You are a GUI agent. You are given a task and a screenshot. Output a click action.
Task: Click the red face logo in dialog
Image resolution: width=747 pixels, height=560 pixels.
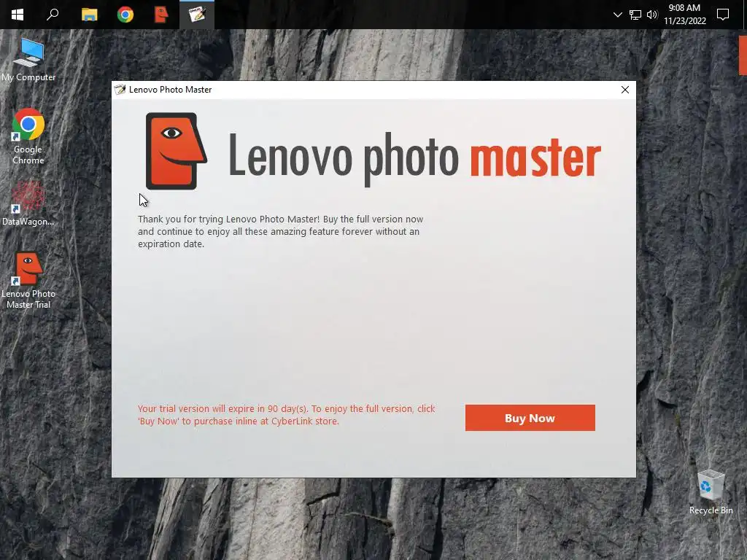(x=176, y=151)
